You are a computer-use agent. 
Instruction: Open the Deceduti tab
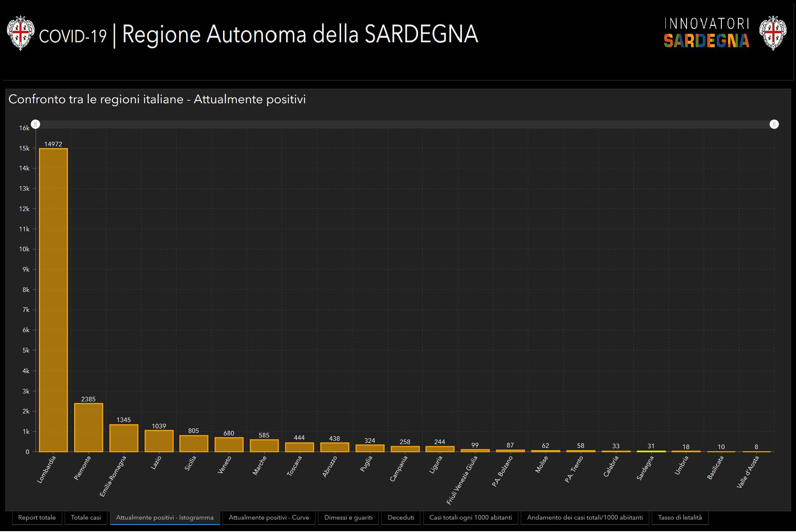(400, 518)
